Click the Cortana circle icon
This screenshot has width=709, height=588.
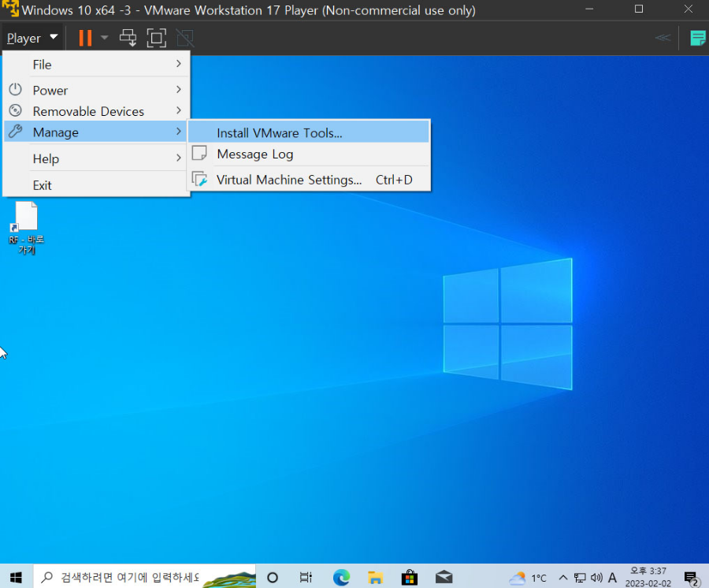click(273, 577)
